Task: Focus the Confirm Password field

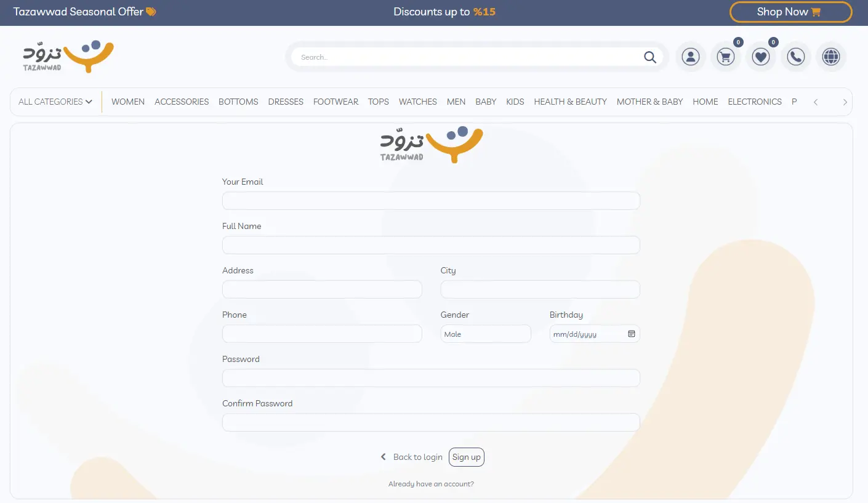Action: pos(431,422)
